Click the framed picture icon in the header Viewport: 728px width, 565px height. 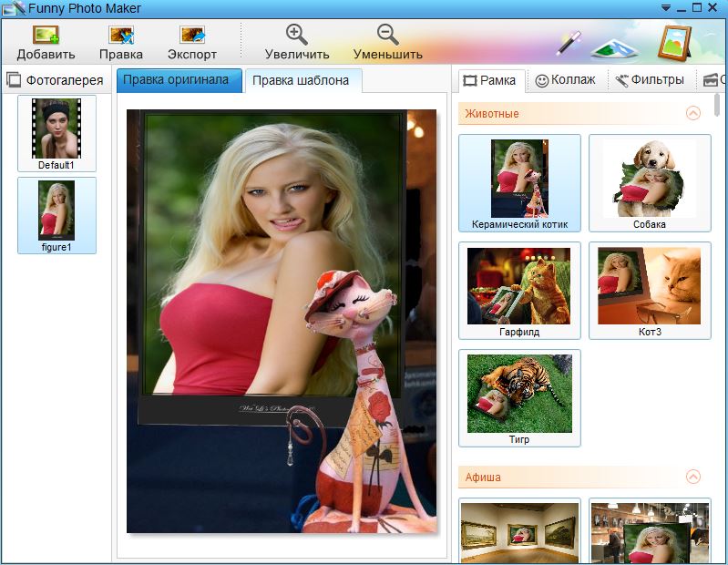[x=674, y=43]
